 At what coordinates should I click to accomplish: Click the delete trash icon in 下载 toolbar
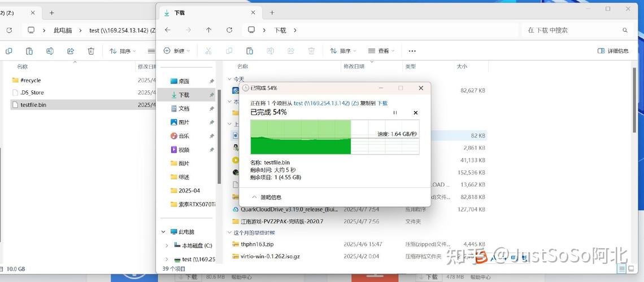tap(311, 51)
